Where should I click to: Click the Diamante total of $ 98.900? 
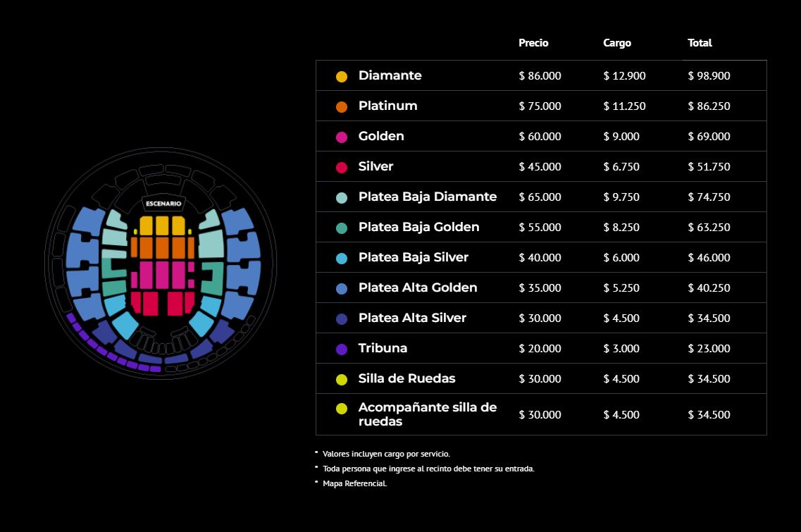[709, 76]
